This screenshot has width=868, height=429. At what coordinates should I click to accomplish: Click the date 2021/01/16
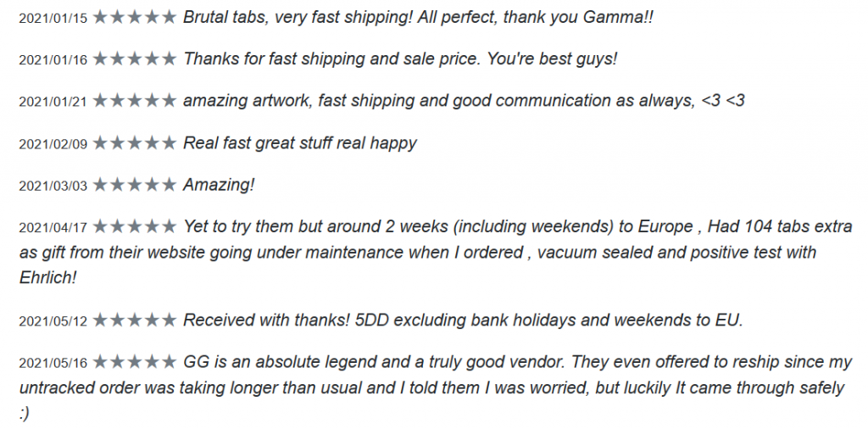coord(53,60)
